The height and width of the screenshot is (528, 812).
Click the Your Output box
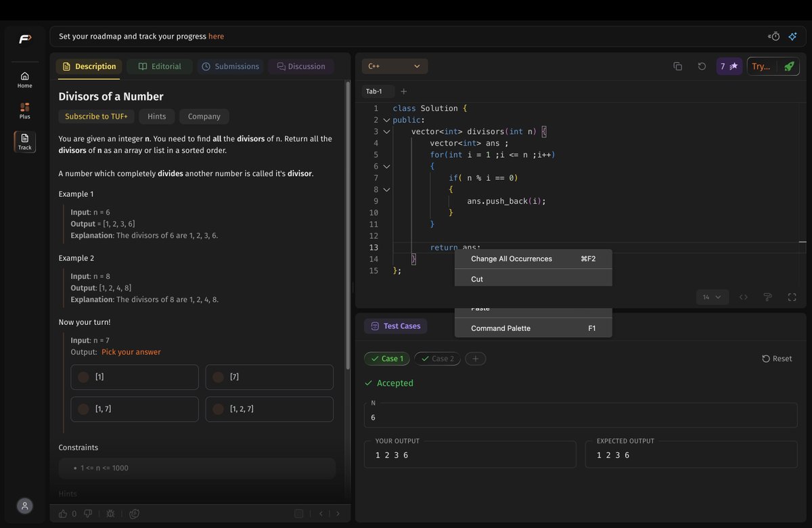tap(470, 454)
